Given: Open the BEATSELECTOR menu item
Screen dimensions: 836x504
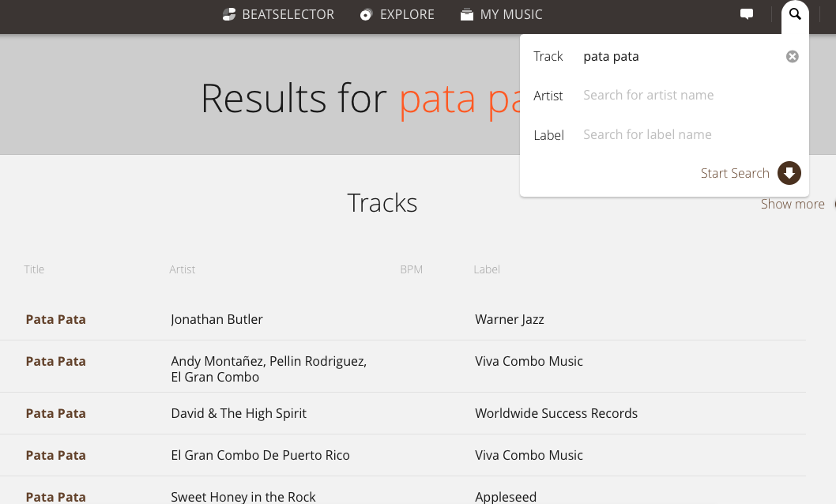Looking at the screenshot, I should (x=288, y=14).
